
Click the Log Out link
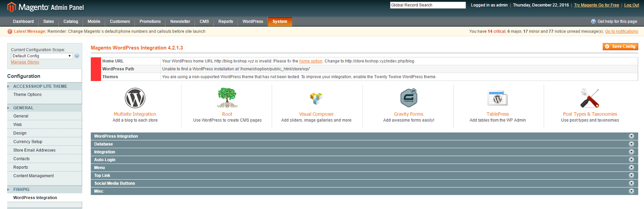[x=632, y=5]
